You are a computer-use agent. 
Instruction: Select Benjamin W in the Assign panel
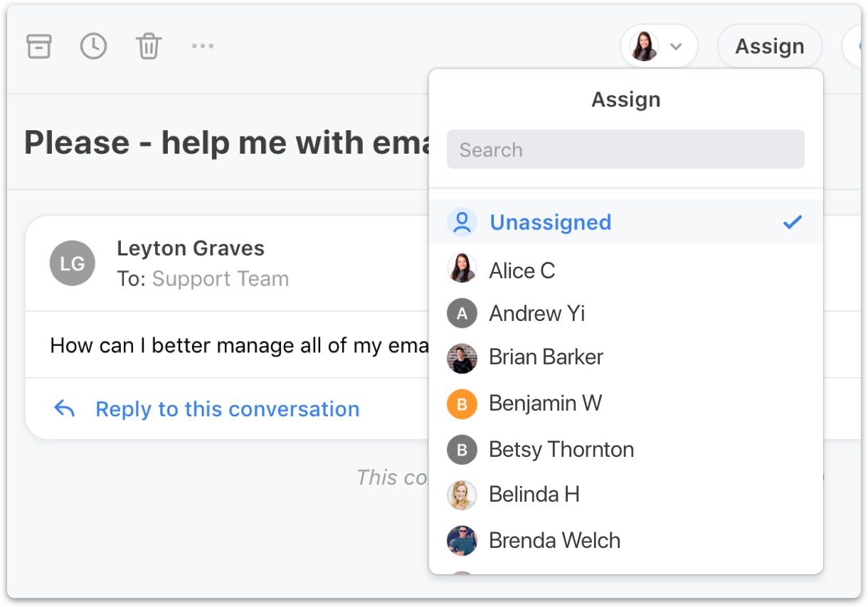pyautogui.click(x=545, y=403)
